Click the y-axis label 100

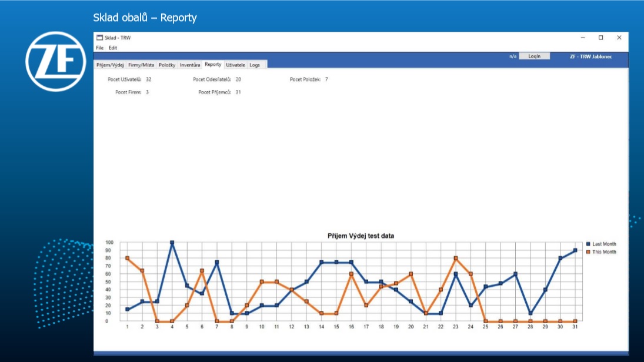[x=109, y=243]
